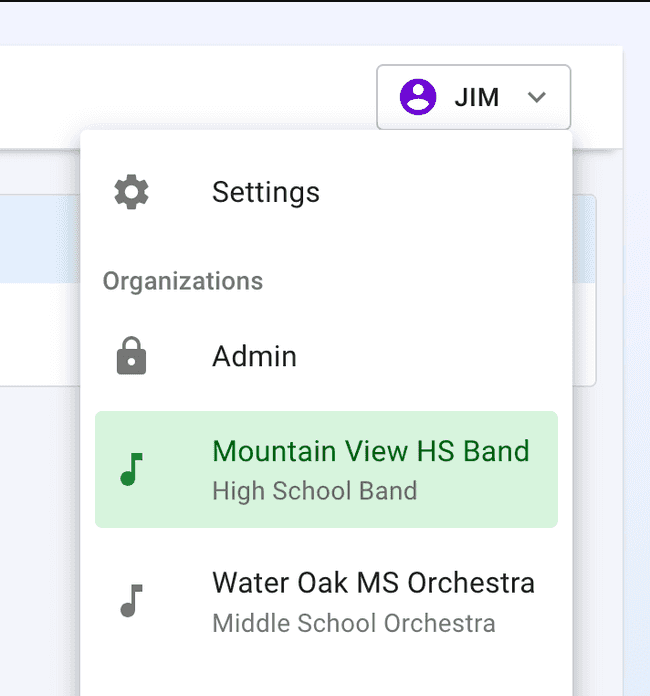Click the blank menu area below Water Oak
Viewport: 650px width, 696px height.
pyautogui.click(x=326, y=672)
